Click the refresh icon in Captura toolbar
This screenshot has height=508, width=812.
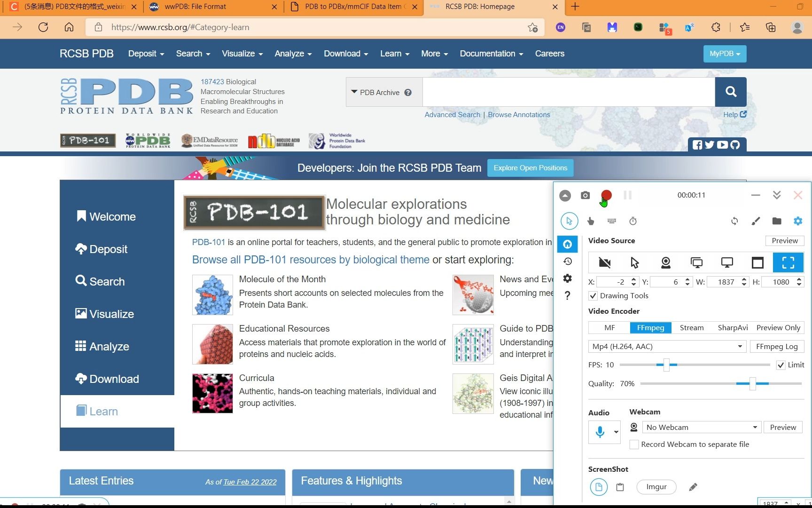click(734, 221)
